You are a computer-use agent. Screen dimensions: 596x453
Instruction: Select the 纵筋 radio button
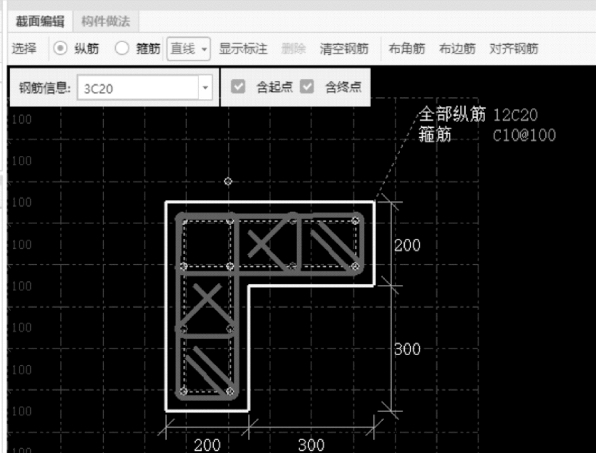point(60,48)
